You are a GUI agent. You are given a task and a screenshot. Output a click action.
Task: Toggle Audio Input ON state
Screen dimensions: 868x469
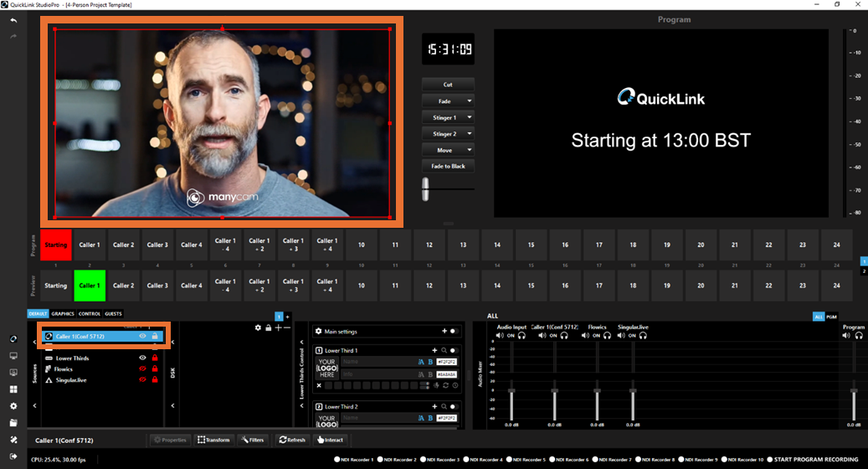[511, 336]
